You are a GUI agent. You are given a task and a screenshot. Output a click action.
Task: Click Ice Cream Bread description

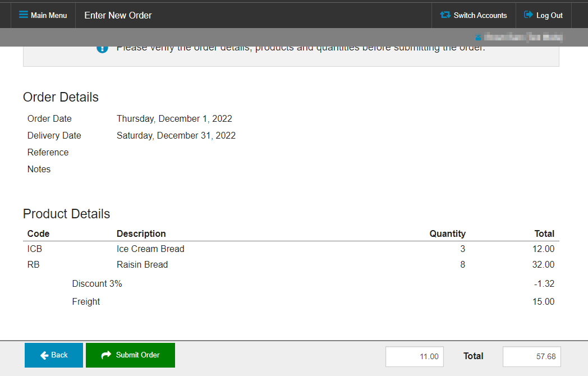pyautogui.click(x=150, y=249)
